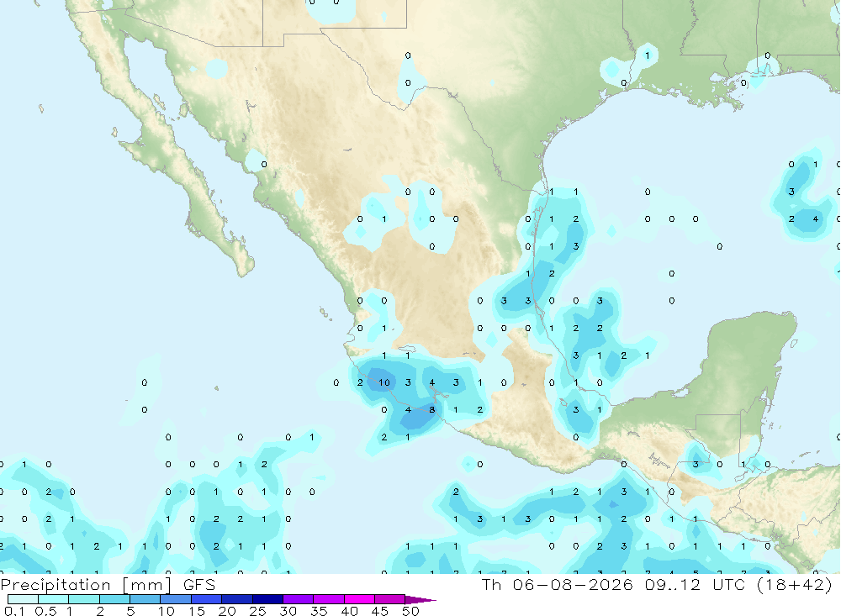Image resolution: width=841 pixels, height=616 pixels.
Task: Select the 35–40 mm legend color swatch
Action: point(329,599)
